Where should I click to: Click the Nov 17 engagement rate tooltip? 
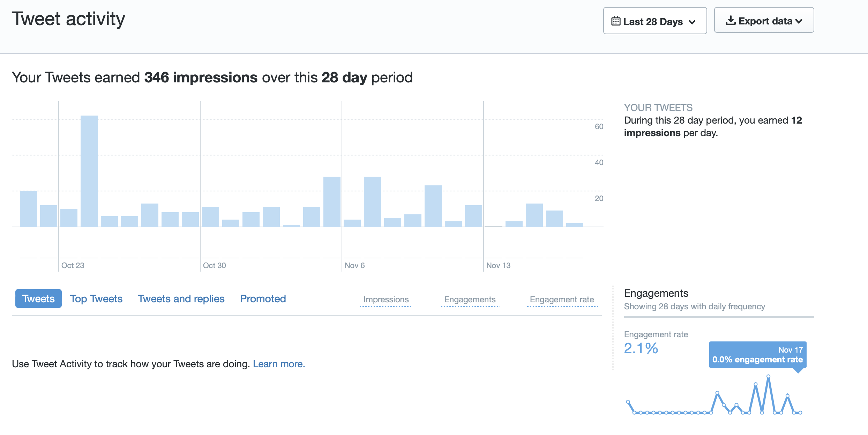point(757,354)
